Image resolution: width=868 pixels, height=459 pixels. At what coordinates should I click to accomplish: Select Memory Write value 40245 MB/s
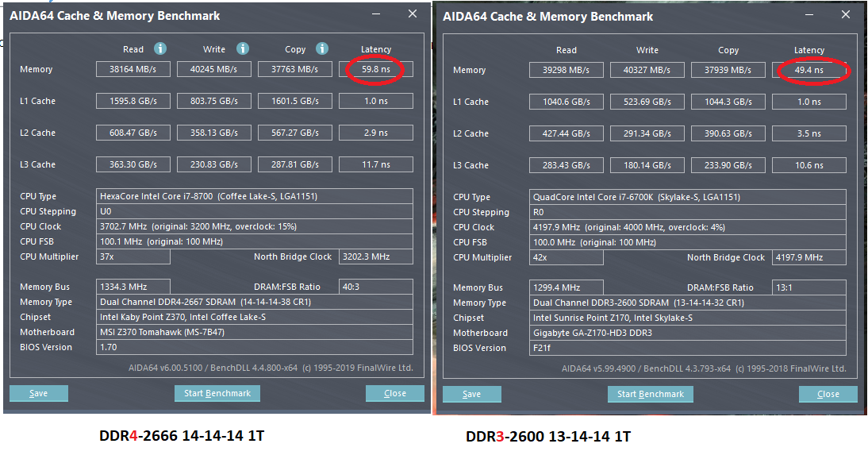point(213,69)
